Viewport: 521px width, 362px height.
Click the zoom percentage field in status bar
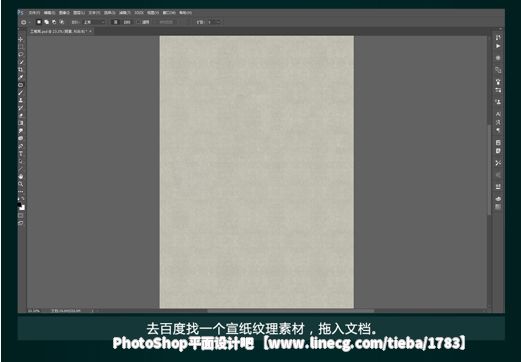[34, 311]
